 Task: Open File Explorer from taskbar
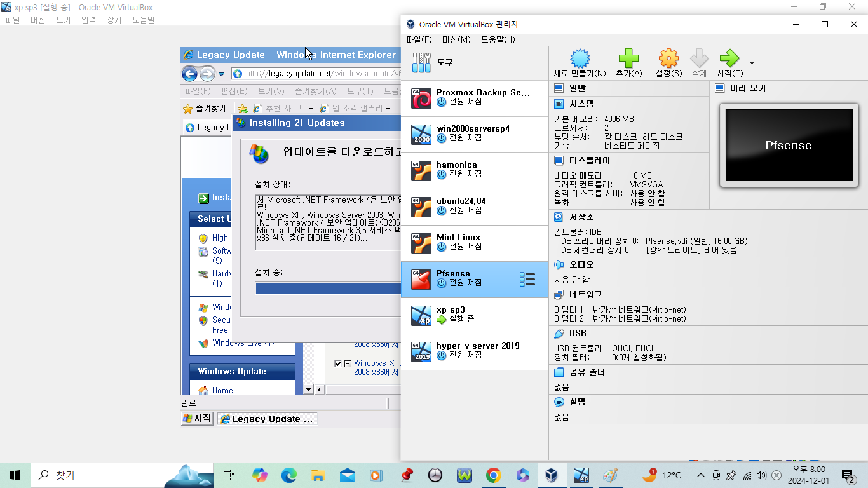(x=318, y=475)
